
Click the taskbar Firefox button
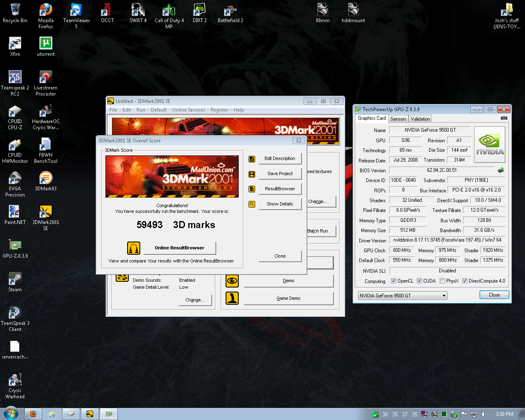coord(33,414)
